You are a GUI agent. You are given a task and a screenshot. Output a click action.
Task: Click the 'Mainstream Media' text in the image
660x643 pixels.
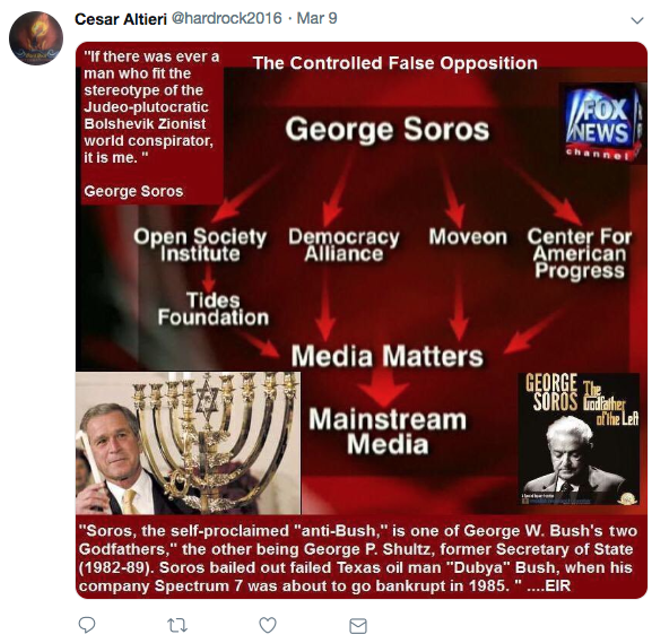point(388,432)
